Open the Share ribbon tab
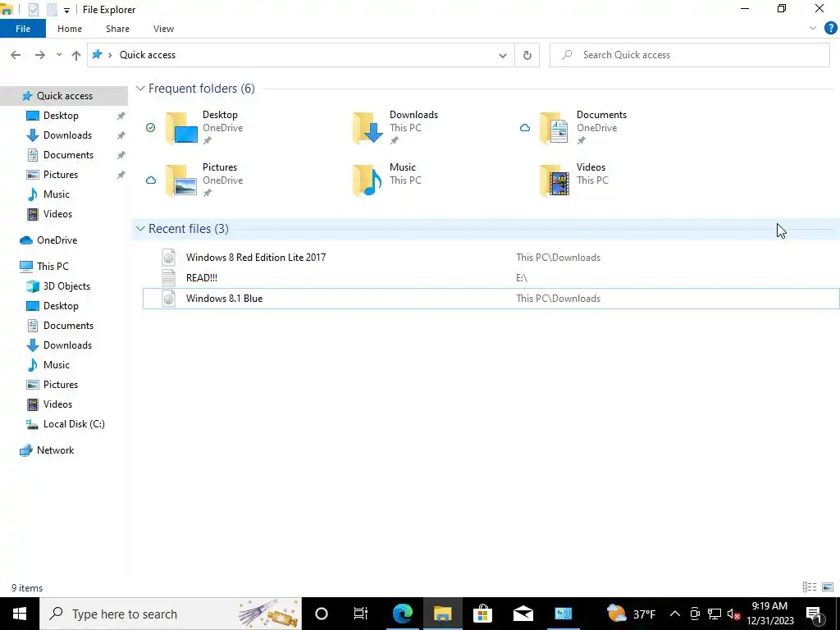840x630 pixels. pos(117,29)
